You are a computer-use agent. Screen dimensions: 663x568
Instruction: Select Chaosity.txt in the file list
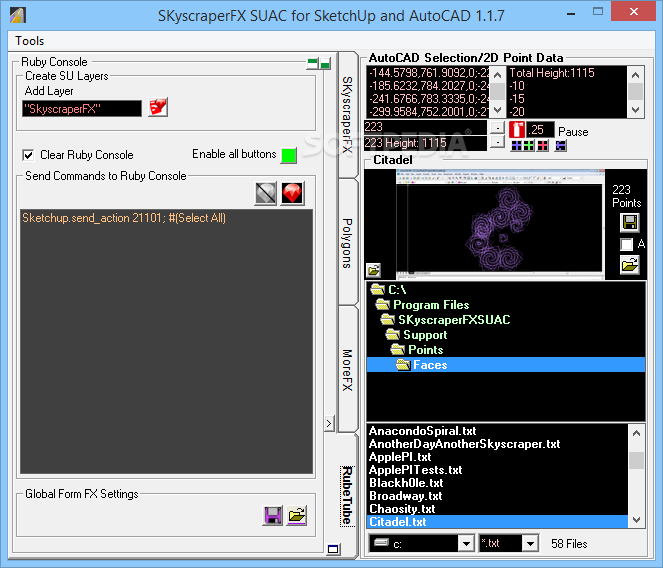pyautogui.click(x=498, y=509)
